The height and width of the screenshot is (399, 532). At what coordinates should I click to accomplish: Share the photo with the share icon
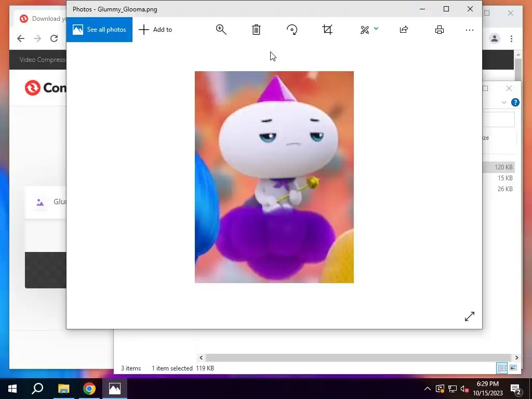point(404,30)
